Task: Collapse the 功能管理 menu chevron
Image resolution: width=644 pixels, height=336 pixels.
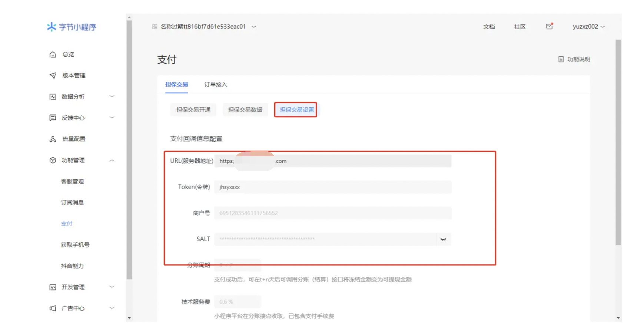Action: [x=112, y=160]
